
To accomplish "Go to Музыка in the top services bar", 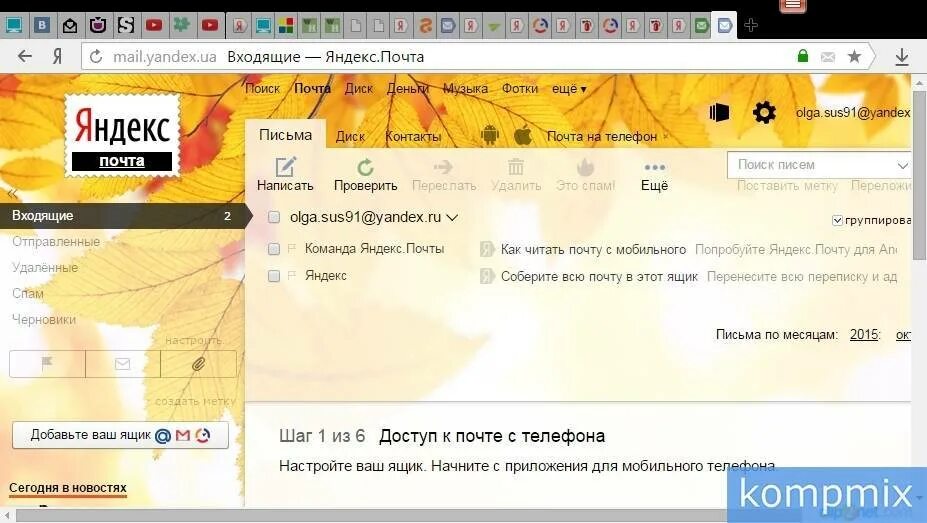I will tap(465, 89).
